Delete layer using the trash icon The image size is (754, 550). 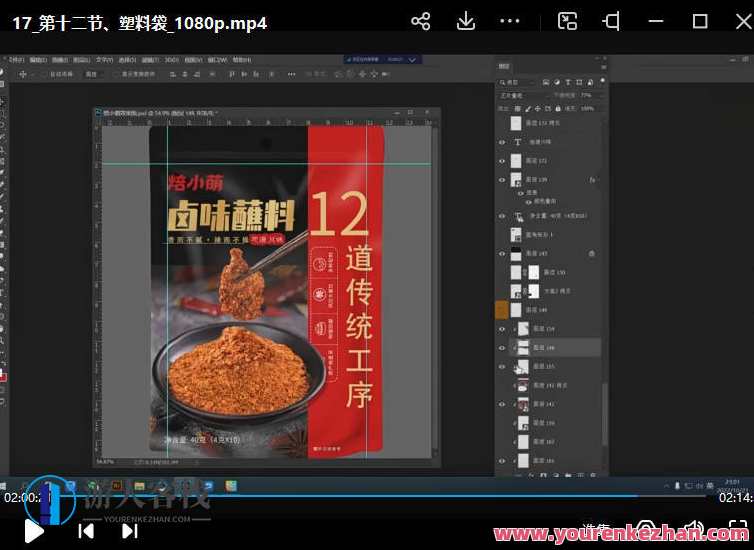click(593, 475)
